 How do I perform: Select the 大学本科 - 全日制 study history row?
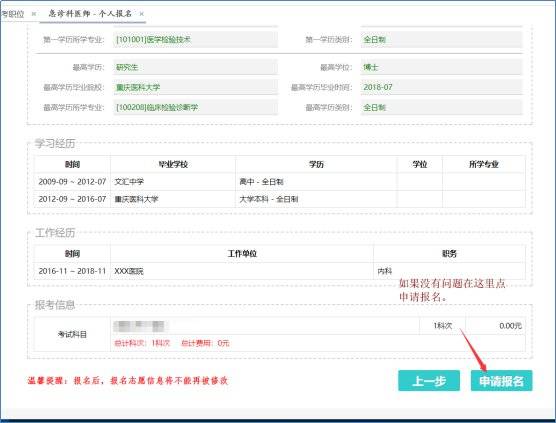tap(280, 199)
